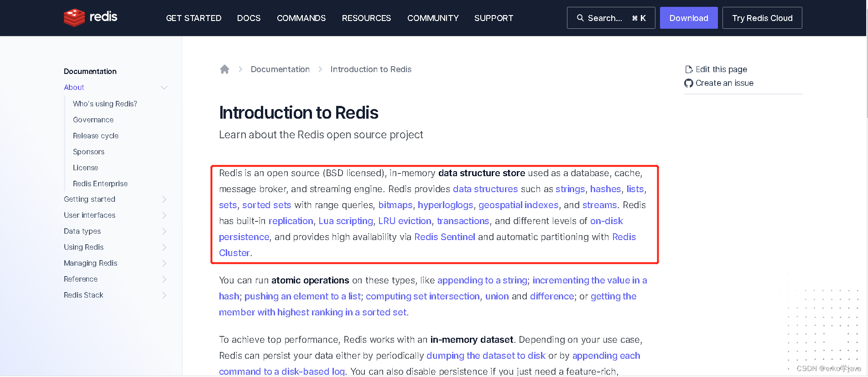Click the home icon in breadcrumb
The width and height of the screenshot is (868, 377).
[x=224, y=69]
